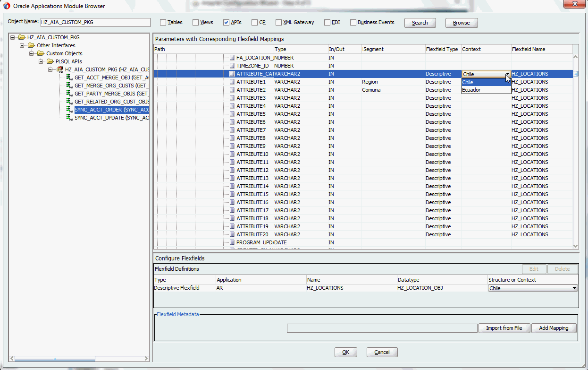The width and height of the screenshot is (588, 370).
Task: Click Import from File button
Action: coord(504,328)
